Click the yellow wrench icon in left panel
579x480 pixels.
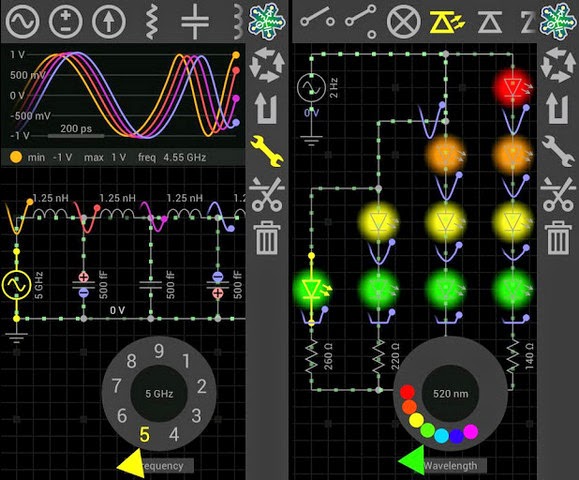pyautogui.click(x=267, y=151)
